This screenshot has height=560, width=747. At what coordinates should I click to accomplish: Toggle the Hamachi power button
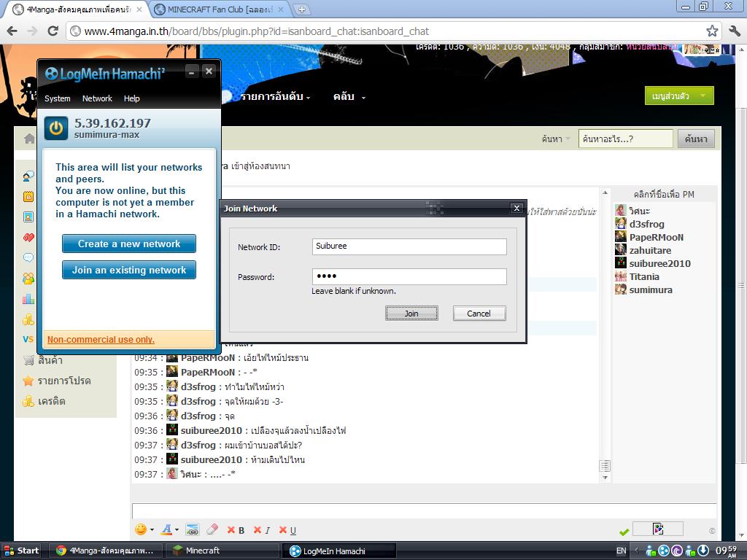pos(56,128)
